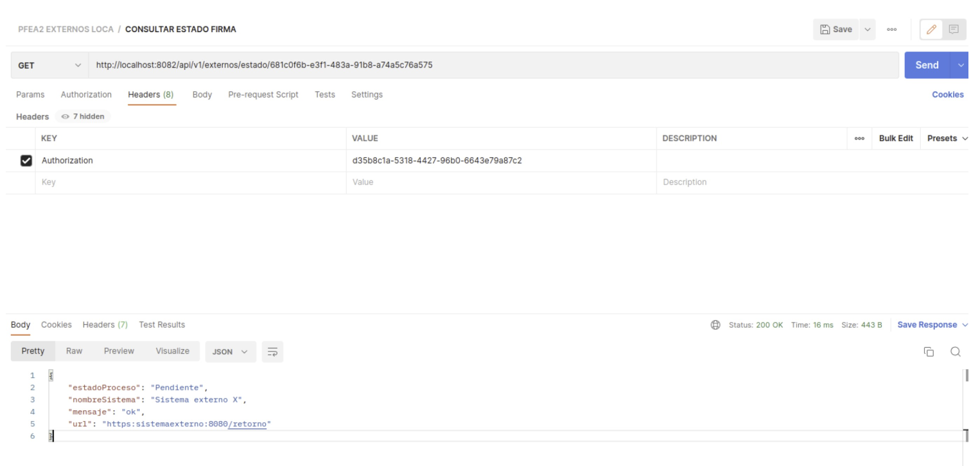The height and width of the screenshot is (466, 980).
Task: Click Bulk Edit for headers
Action: pos(895,139)
